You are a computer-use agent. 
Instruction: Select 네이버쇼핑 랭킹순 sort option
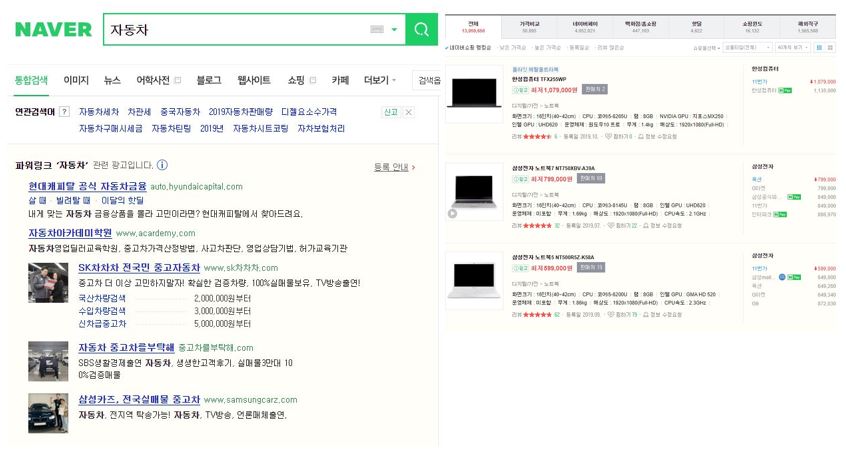(468, 47)
